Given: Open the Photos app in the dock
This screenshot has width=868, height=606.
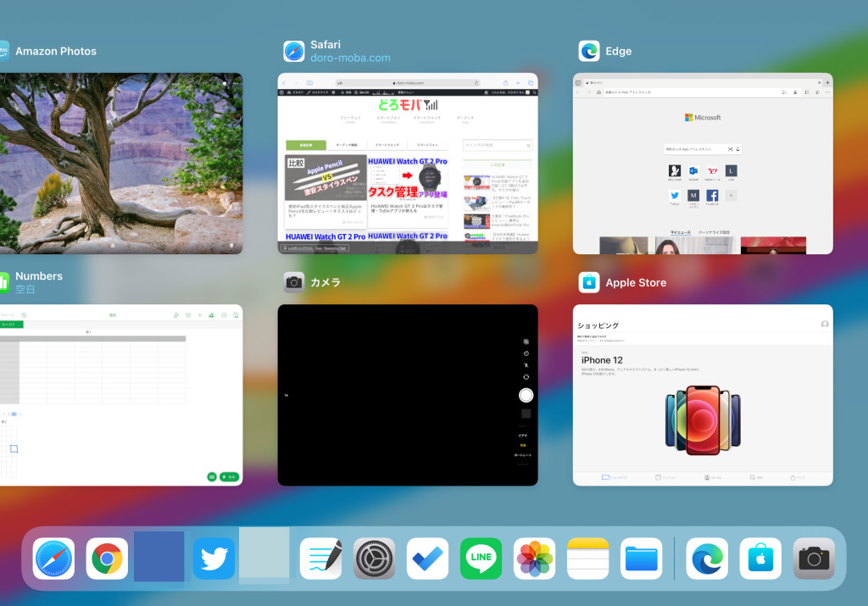Looking at the screenshot, I should [535, 559].
